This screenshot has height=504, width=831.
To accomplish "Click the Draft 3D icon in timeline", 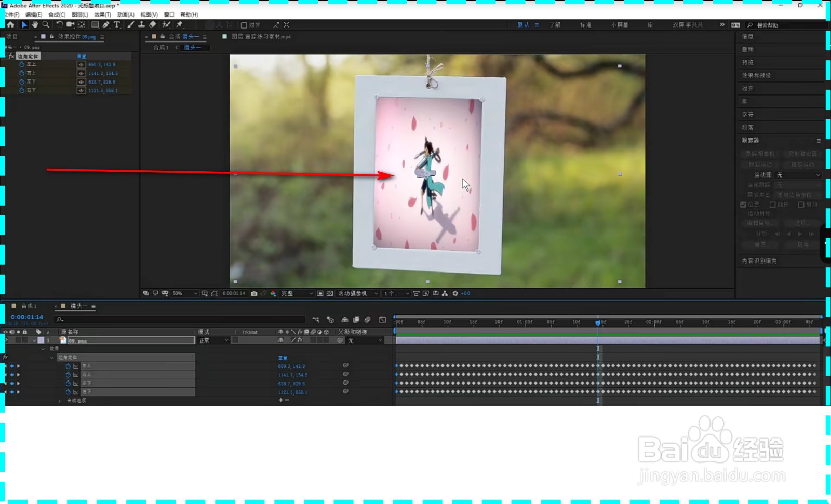I will pyautogui.click(x=330, y=320).
